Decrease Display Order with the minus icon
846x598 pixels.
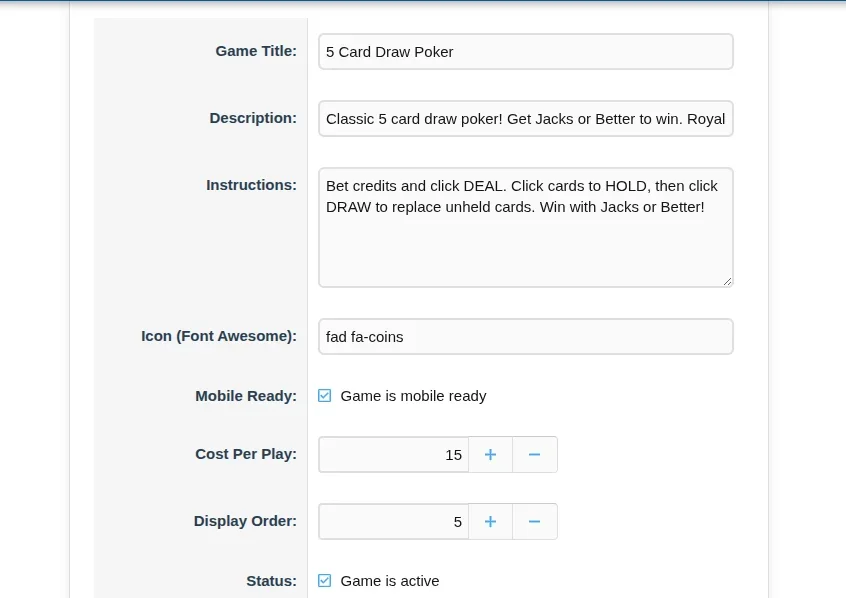535,522
